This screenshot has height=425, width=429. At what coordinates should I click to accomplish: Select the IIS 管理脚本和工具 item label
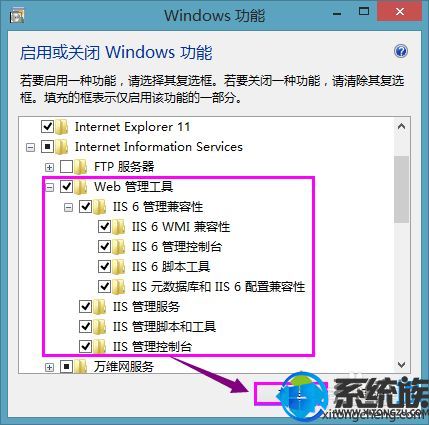tap(164, 327)
